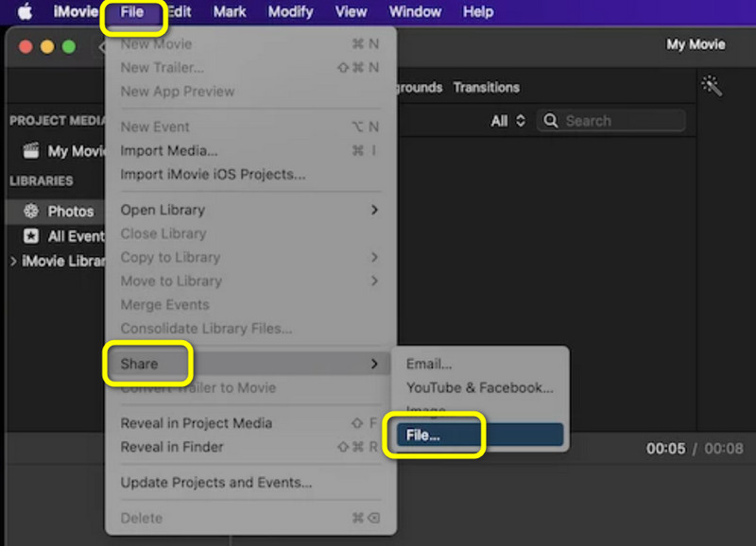Click Consolidate Library Files entry

[250, 328]
